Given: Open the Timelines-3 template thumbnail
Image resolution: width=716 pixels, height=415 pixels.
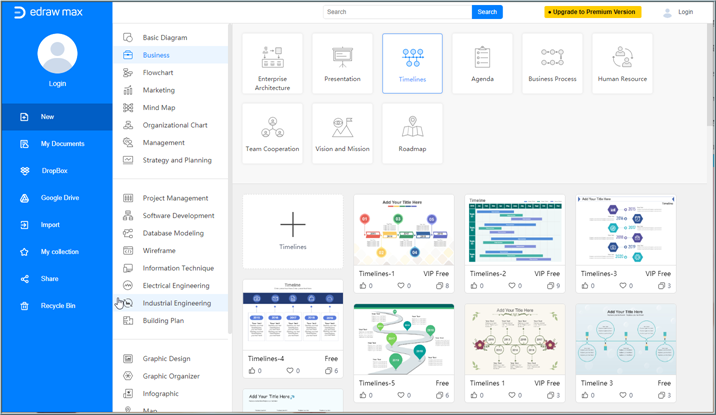Looking at the screenshot, I should pyautogui.click(x=626, y=231).
